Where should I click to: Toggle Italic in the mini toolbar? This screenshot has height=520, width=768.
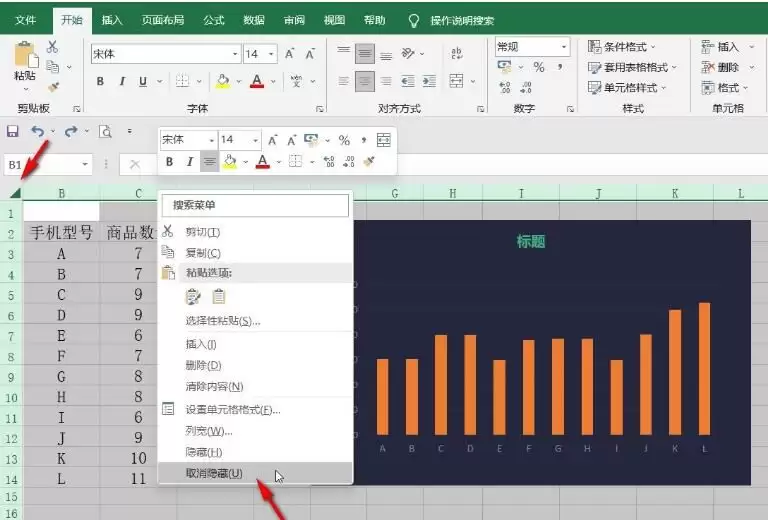click(x=190, y=162)
